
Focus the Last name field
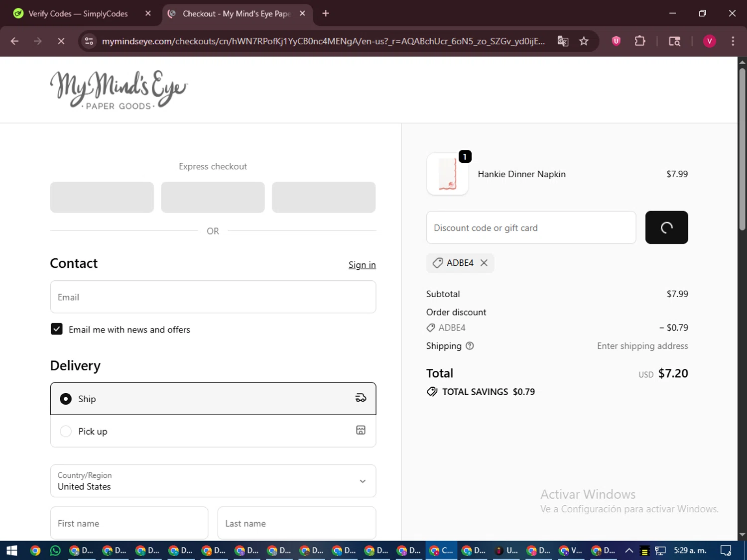[x=297, y=523]
